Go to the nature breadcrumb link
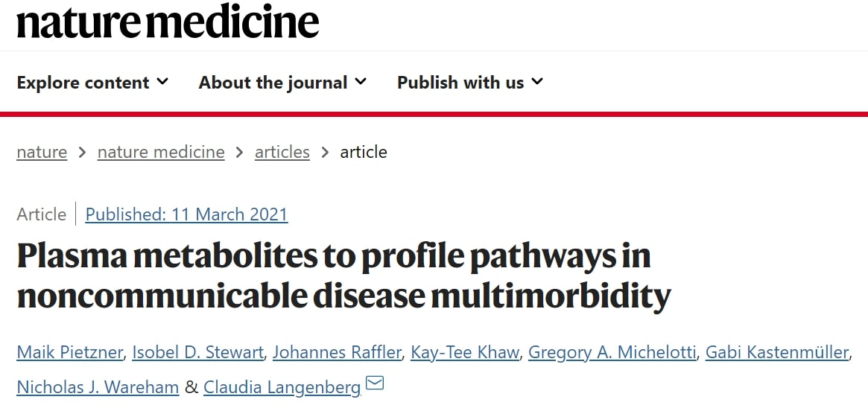This screenshot has width=868, height=411. (x=42, y=152)
